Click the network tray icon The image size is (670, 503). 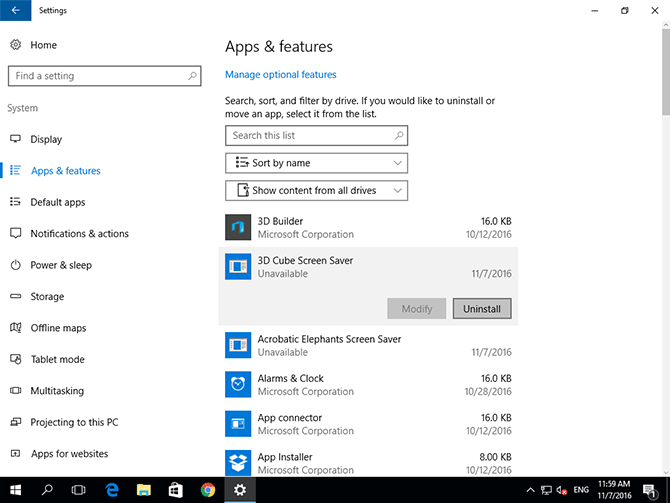(x=546, y=490)
